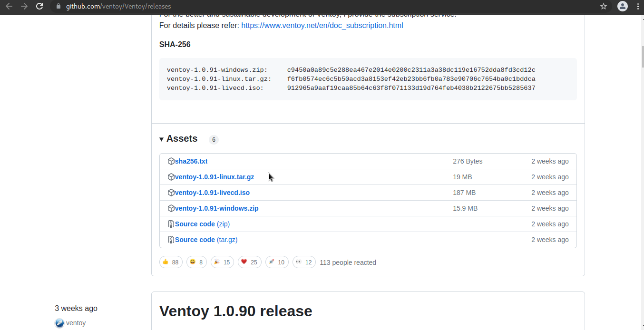Click the padlock site security icon
This screenshot has height=330, width=644.
coord(59,6)
